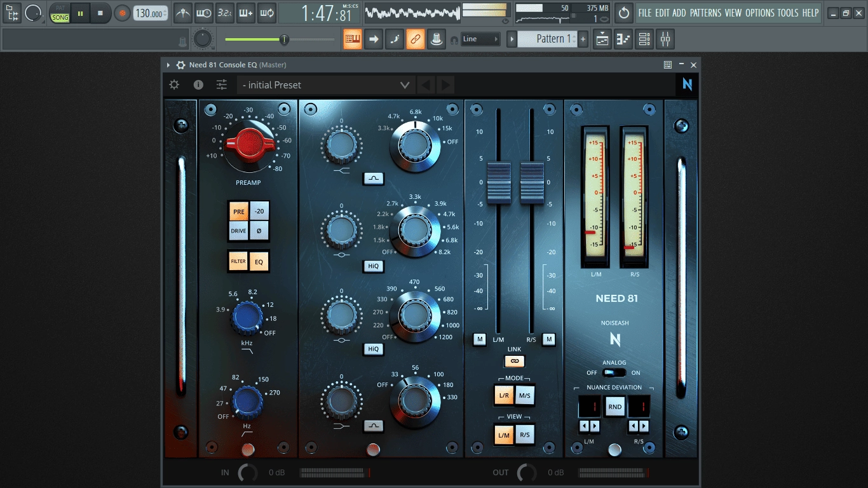868x488 pixels.
Task: Open the HELP menu
Action: [810, 13]
